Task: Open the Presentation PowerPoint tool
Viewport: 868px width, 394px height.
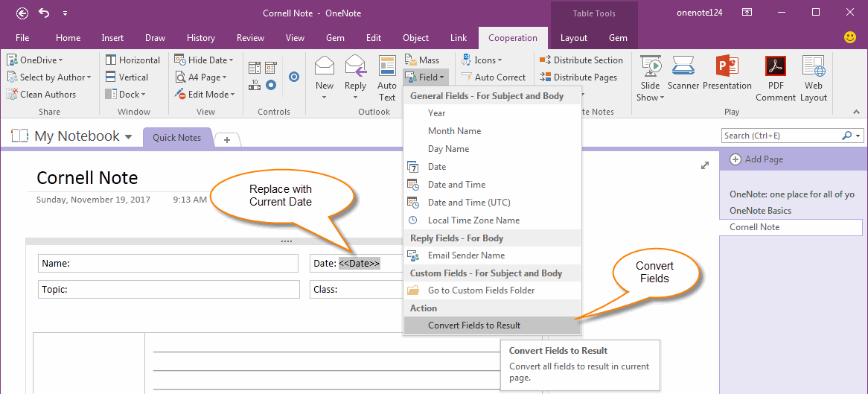Action: [727, 72]
